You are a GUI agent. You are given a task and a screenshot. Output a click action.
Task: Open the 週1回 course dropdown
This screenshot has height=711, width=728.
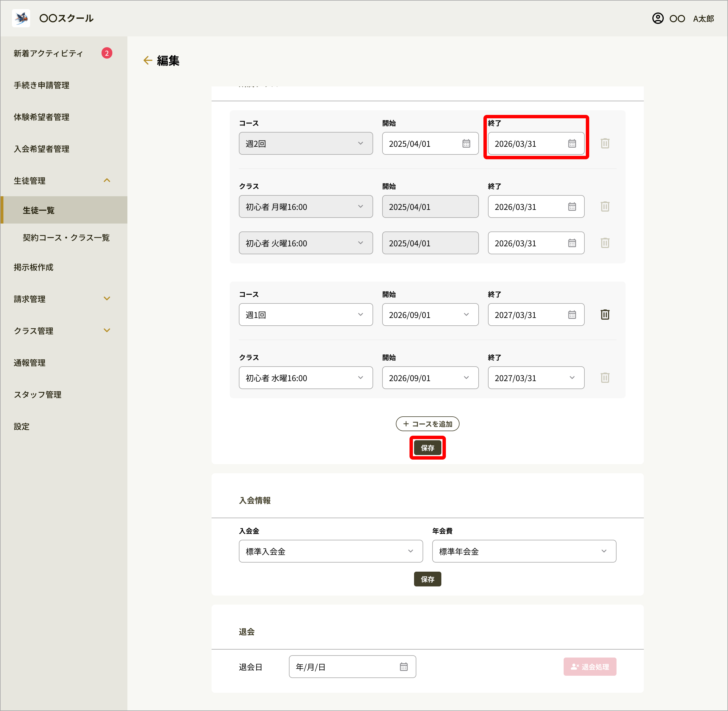point(306,315)
